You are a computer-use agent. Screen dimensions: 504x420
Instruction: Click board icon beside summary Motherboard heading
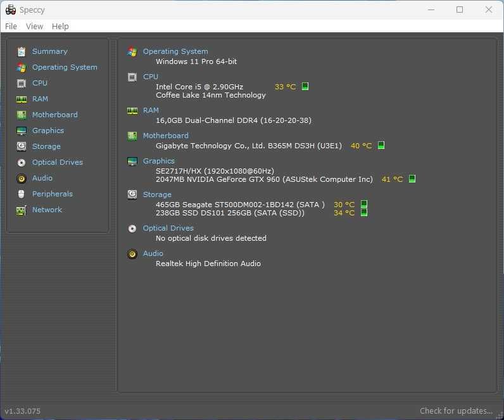coord(132,136)
